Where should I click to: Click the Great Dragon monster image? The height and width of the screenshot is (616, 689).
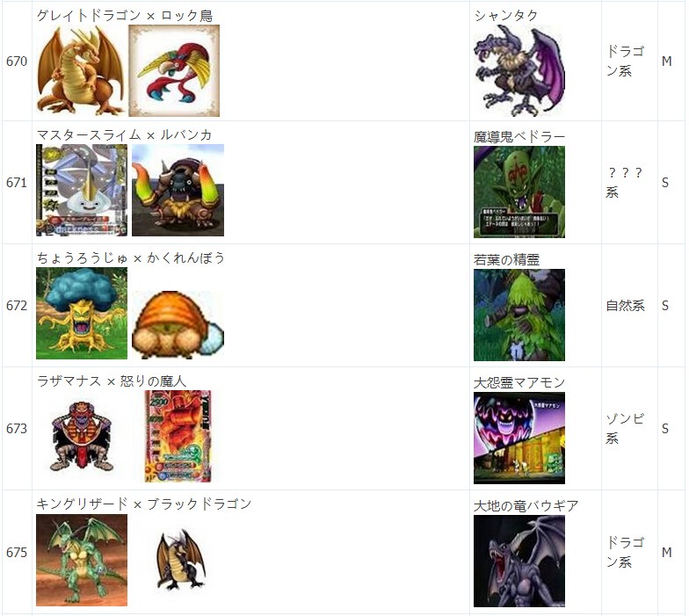coord(82,70)
